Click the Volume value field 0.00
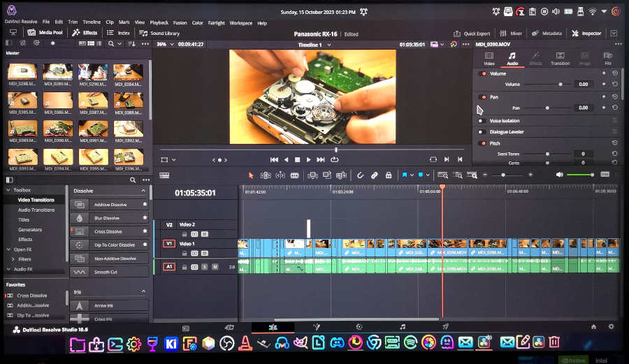Image resolution: width=629 pixels, height=364 pixels. [x=584, y=84]
